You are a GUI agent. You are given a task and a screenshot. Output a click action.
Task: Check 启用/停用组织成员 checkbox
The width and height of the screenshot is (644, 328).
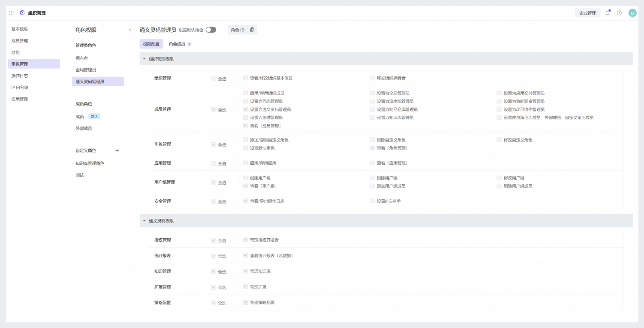point(245,93)
